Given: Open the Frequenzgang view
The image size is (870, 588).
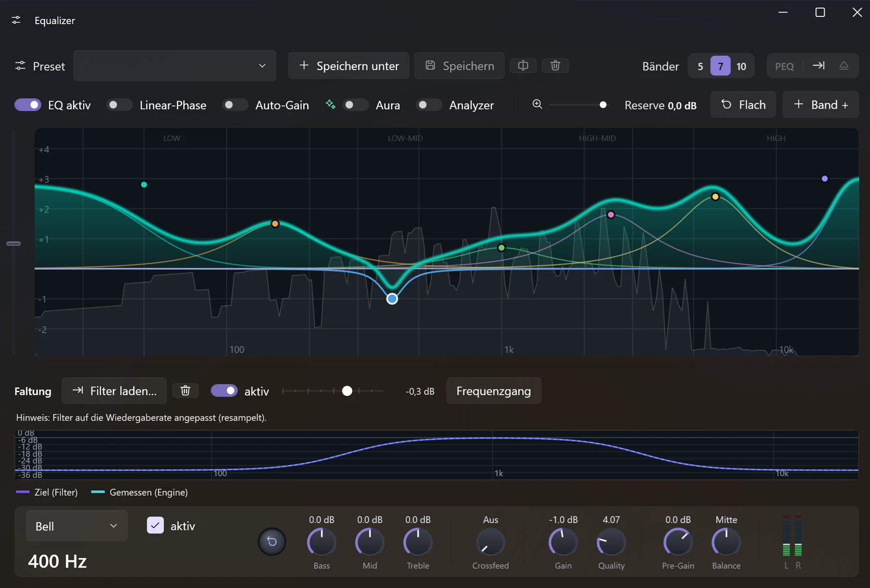Looking at the screenshot, I should click(493, 390).
